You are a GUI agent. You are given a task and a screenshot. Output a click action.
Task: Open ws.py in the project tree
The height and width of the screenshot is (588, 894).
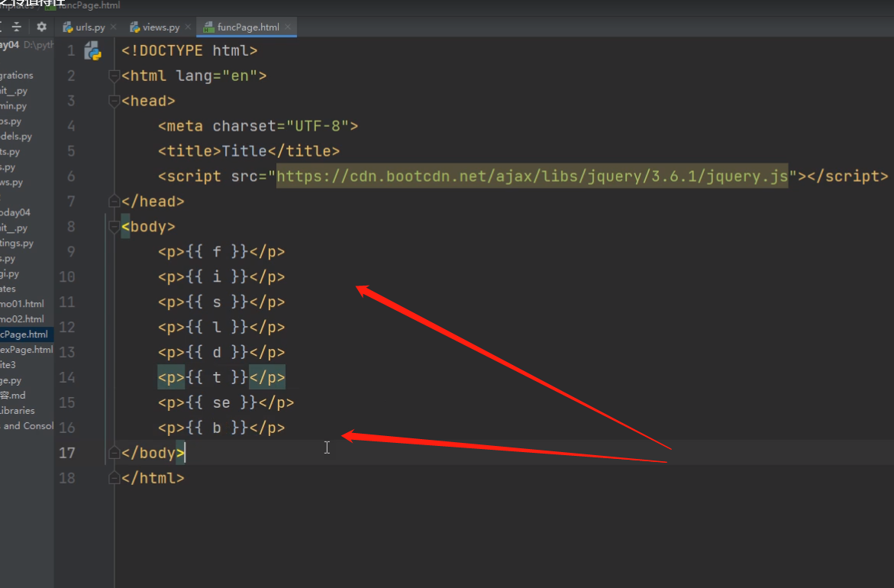(11, 183)
